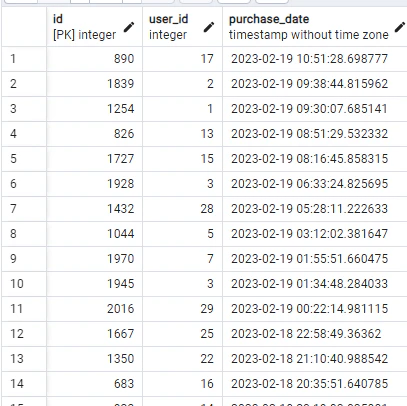This screenshot has width=407, height=406.
Task: Click user_id cell 25 in row 12
Action: pos(182,334)
